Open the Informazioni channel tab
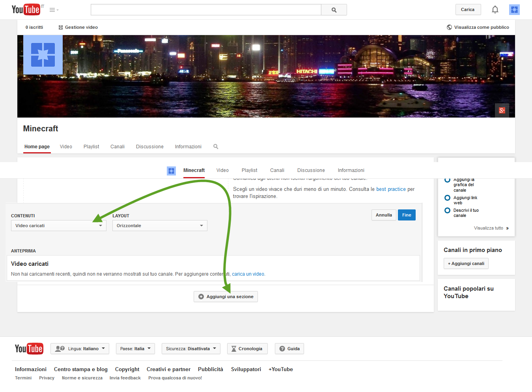The width and height of the screenshot is (532, 392). click(x=188, y=146)
